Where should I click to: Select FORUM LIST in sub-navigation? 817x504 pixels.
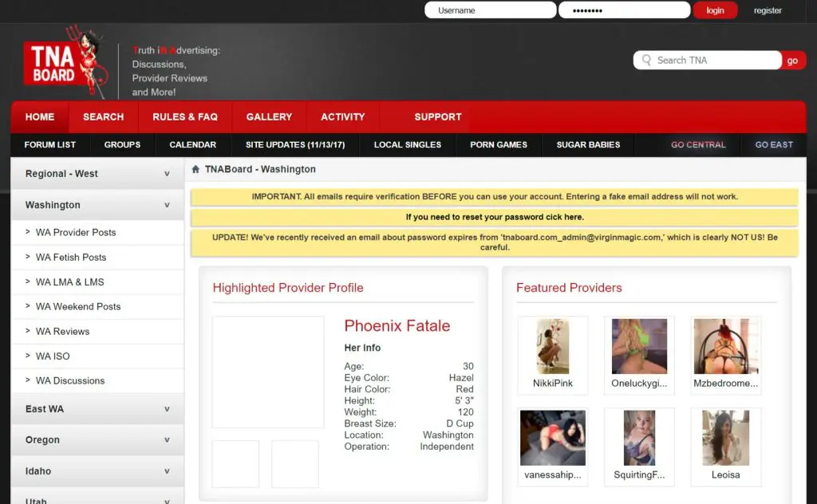click(50, 145)
